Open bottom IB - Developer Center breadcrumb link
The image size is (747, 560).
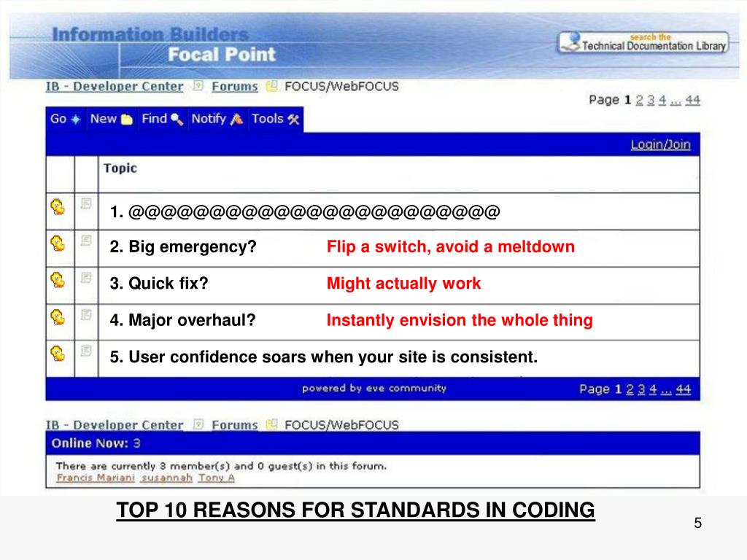115,425
